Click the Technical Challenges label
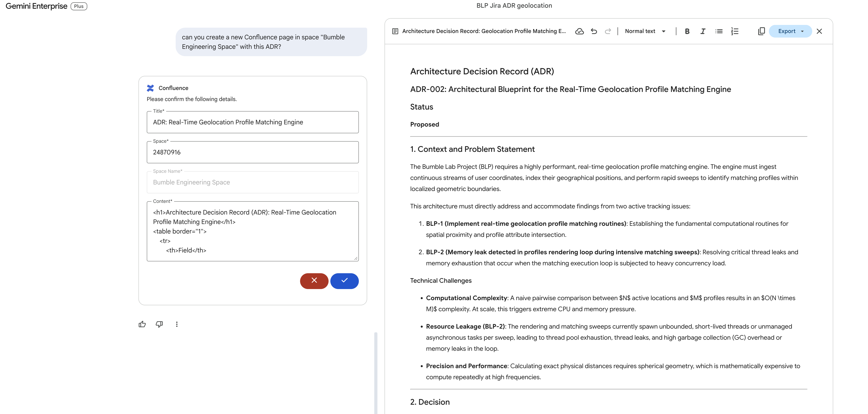This screenshot has width=868, height=414. [x=441, y=281]
